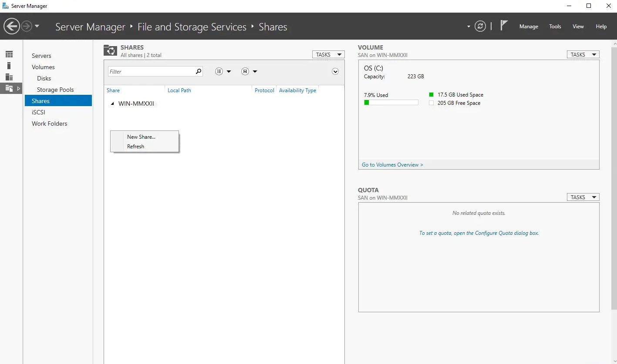Image resolution: width=617 pixels, height=364 pixels.
Task: Click the search magnifier in the Filter box
Action: tap(199, 71)
